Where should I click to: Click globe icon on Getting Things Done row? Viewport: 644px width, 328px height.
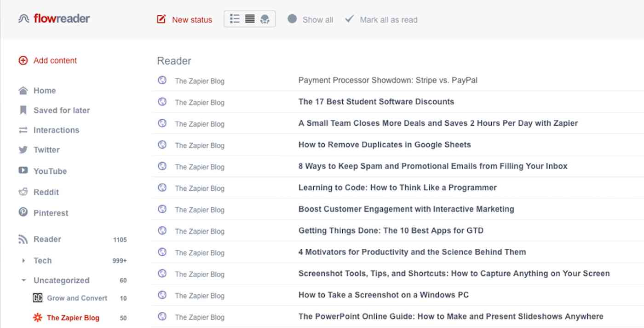point(162,230)
